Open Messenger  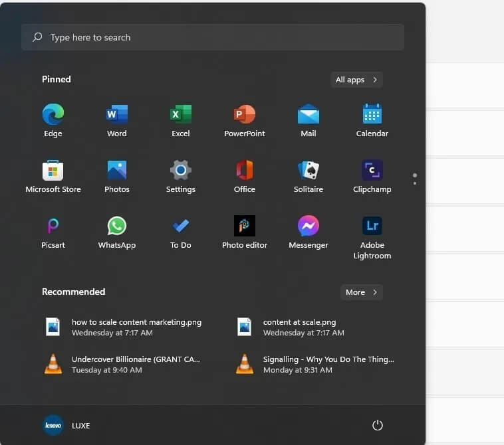coord(309,232)
